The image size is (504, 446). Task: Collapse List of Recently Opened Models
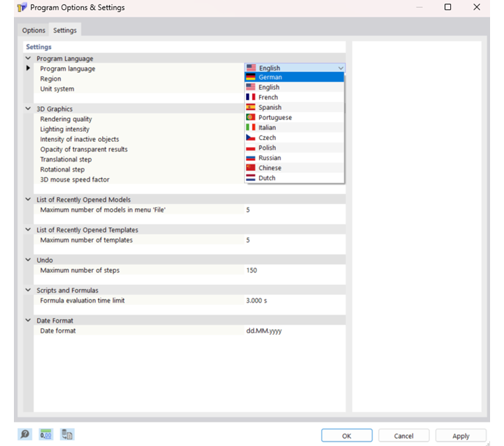point(29,199)
